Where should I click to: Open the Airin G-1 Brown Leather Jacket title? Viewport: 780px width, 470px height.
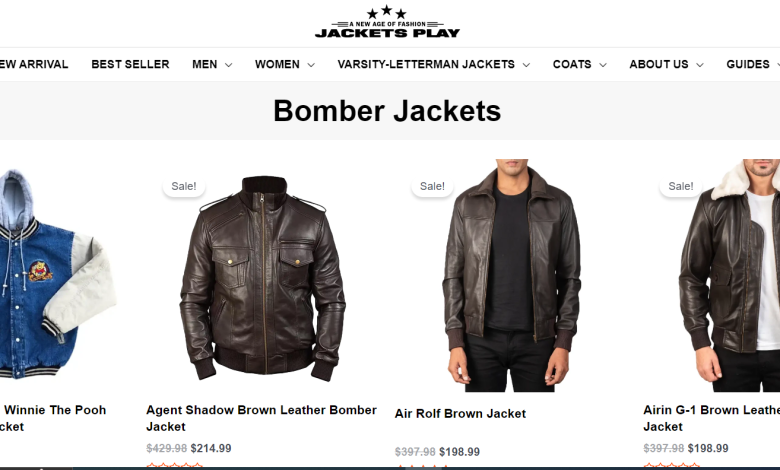tap(711, 418)
